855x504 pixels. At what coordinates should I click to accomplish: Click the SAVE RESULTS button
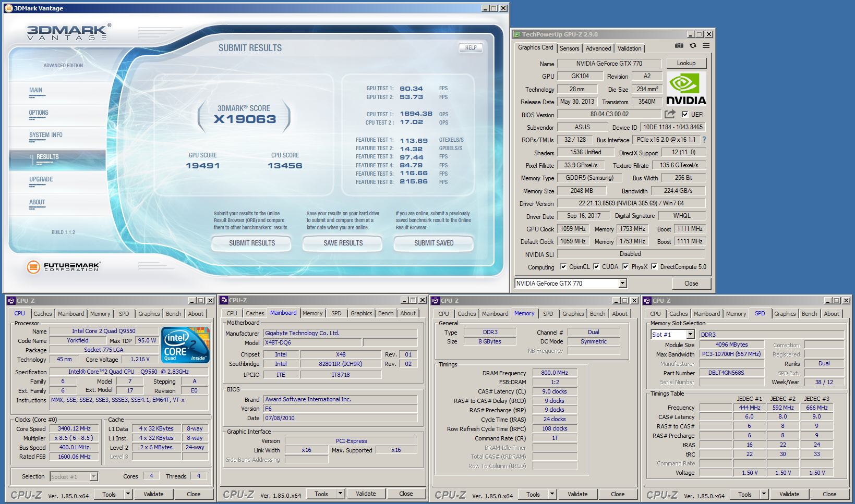343,243
